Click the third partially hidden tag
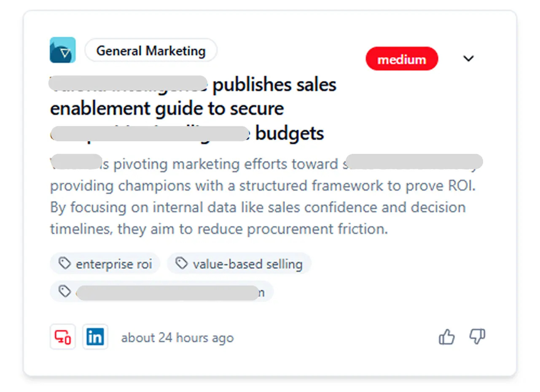The height and width of the screenshot is (392, 540). pyautogui.click(x=169, y=292)
